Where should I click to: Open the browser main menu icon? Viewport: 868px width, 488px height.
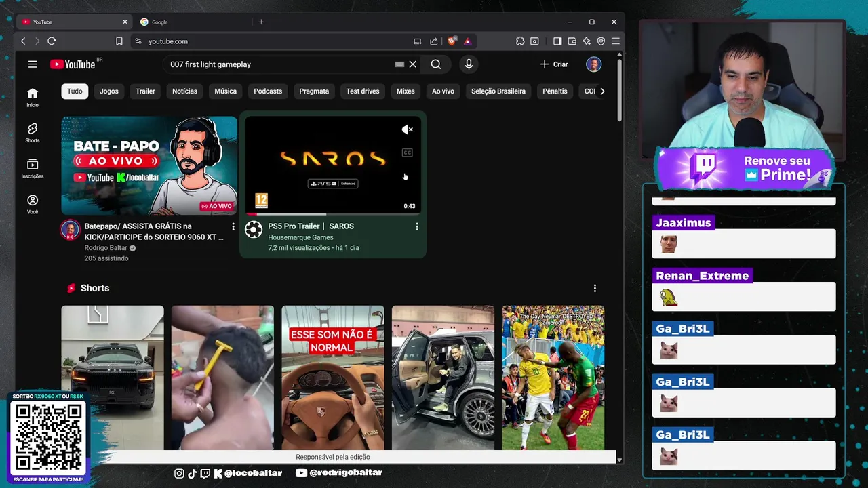pyautogui.click(x=615, y=41)
